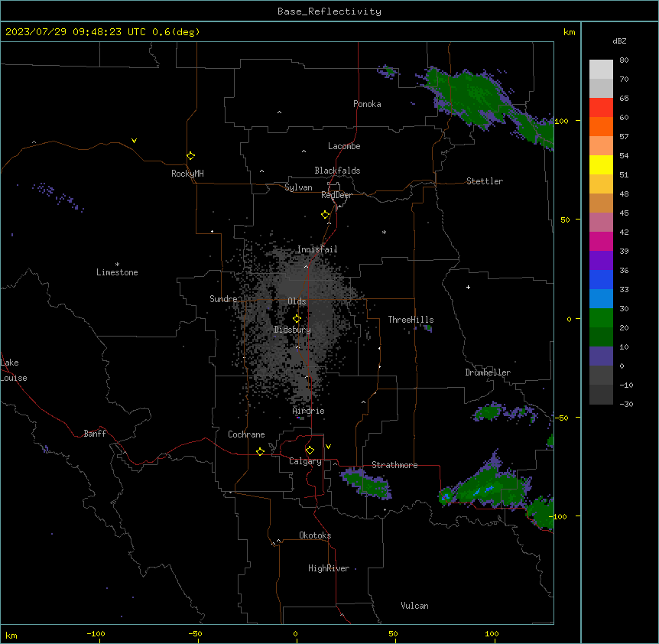Image resolution: width=659 pixels, height=644 pixels.
Task: Select the purple 39–36 dBZ color swatch
Action: [601, 260]
